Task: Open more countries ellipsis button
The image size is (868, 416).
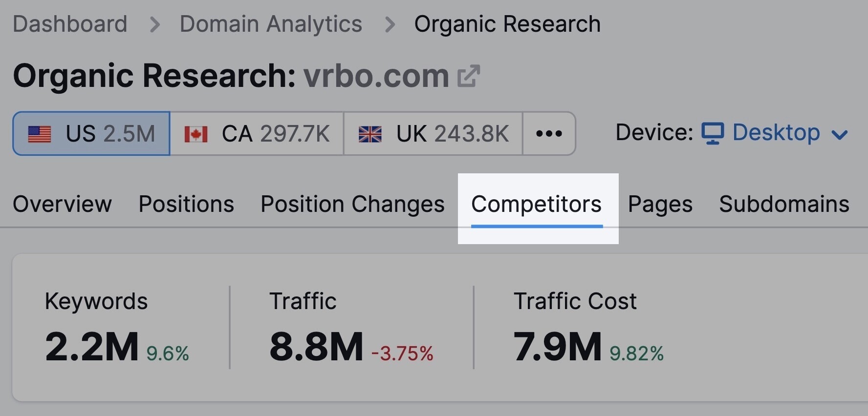Action: (549, 134)
